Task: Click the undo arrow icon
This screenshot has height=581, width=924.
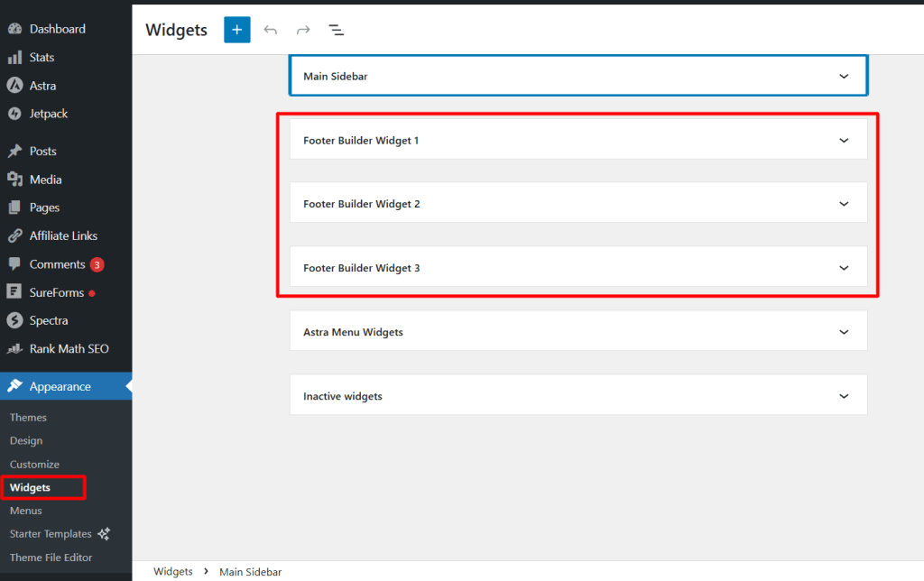Action: tap(270, 30)
